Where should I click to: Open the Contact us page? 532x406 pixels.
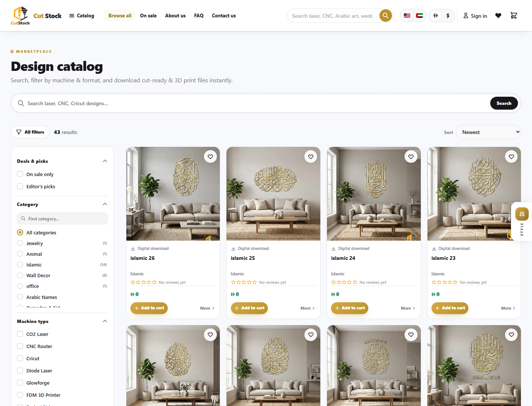(x=224, y=16)
